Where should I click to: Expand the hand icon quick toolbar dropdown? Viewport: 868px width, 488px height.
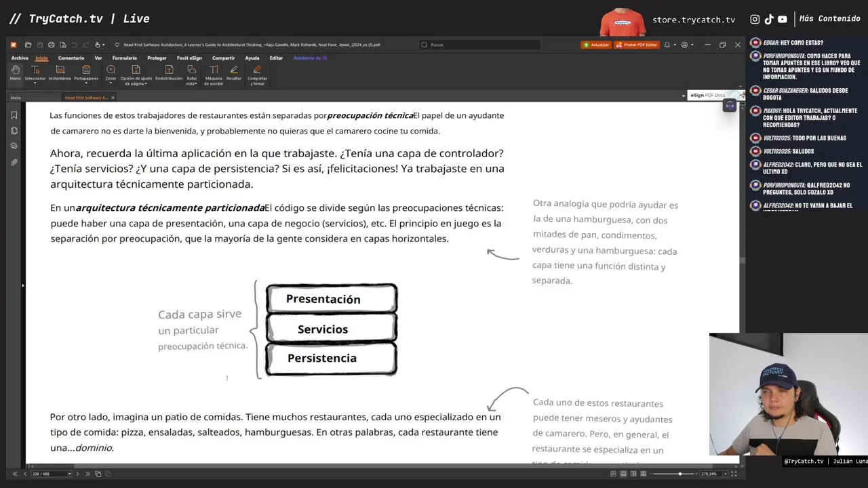pos(104,45)
